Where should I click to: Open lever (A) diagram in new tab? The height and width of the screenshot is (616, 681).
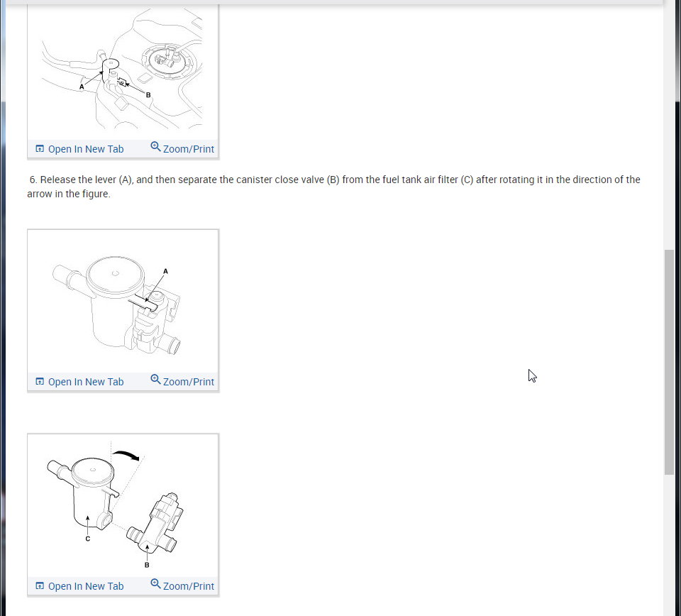79,382
